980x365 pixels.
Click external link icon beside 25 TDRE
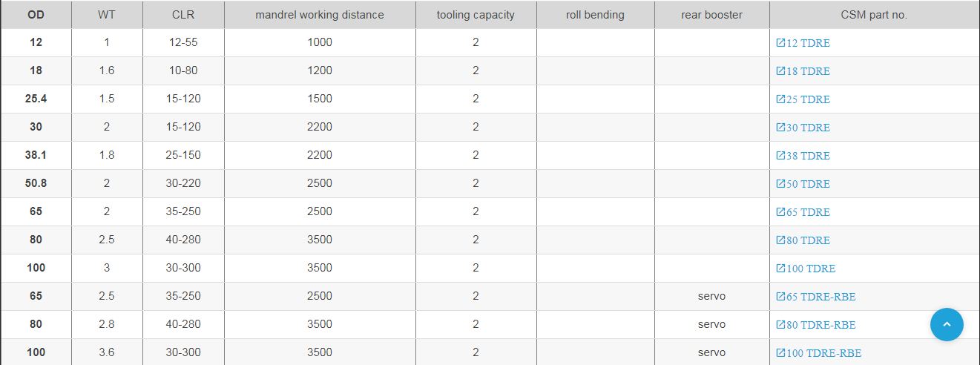point(780,99)
